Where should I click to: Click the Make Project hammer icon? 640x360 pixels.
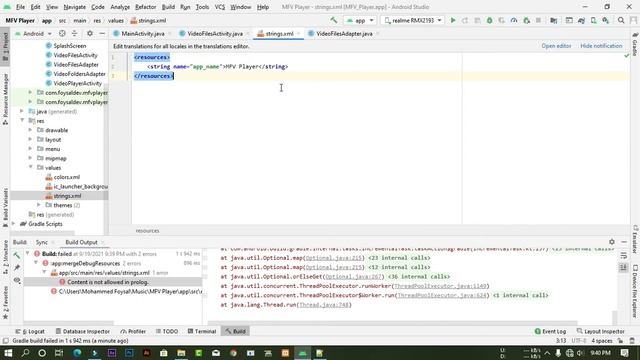(x=334, y=20)
